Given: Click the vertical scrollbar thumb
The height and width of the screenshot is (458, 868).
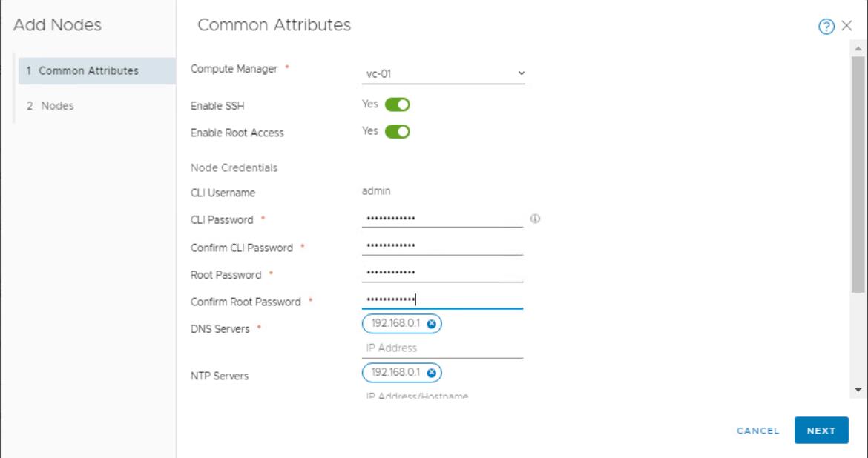Looking at the screenshot, I should 858,173.
